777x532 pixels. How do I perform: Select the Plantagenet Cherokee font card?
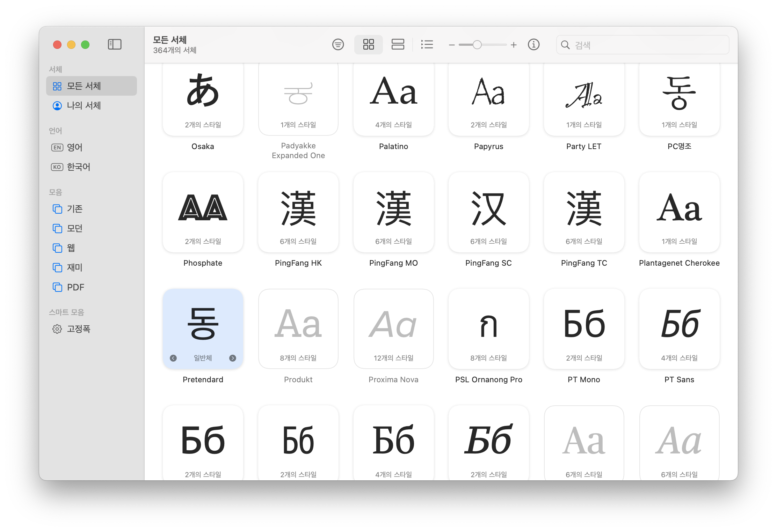coord(680,212)
